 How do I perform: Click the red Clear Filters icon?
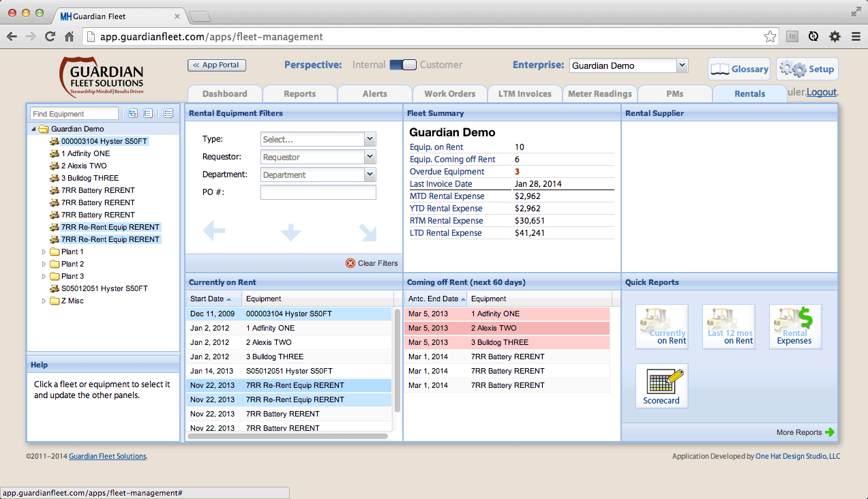click(350, 263)
